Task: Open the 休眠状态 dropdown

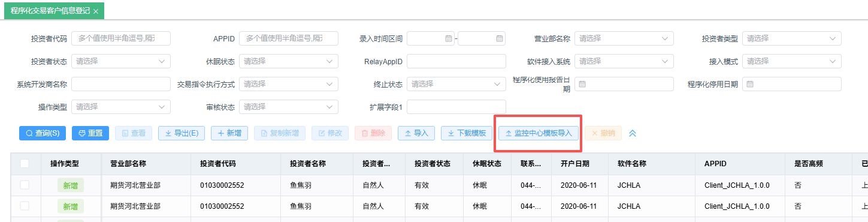Action: (x=289, y=61)
